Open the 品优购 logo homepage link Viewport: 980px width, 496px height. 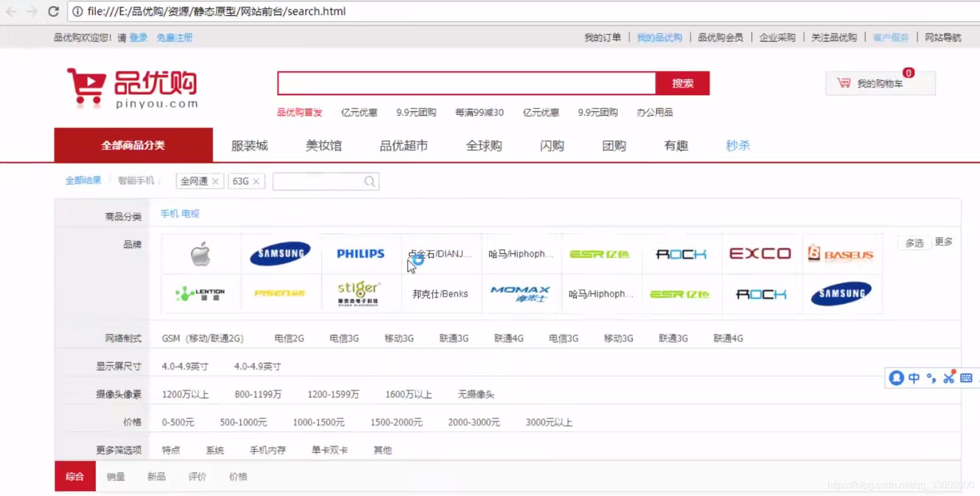[133, 89]
